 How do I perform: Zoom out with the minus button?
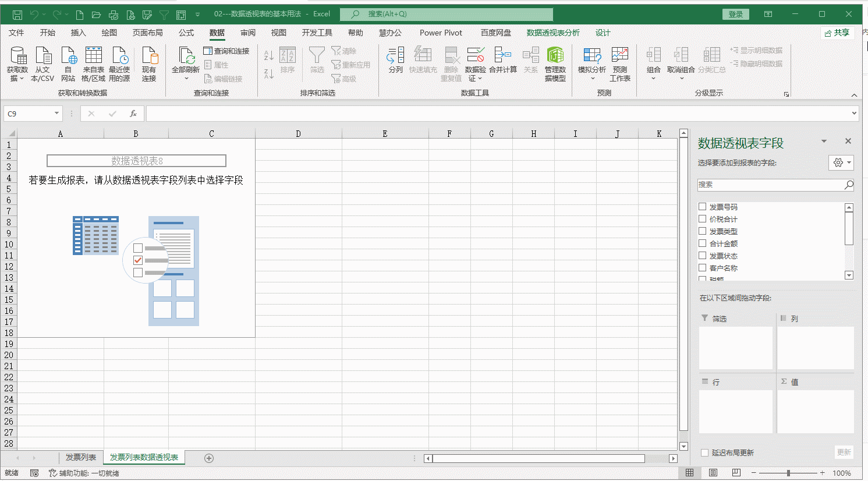(x=753, y=473)
